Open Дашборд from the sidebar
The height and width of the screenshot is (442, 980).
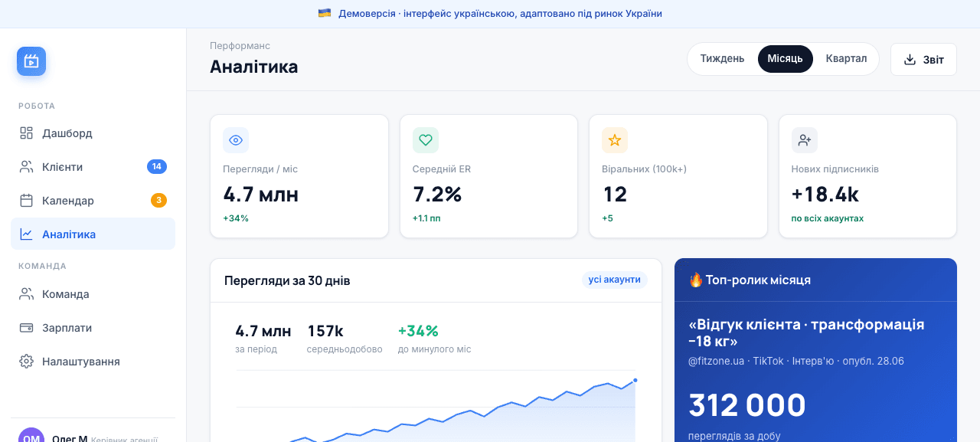tap(93, 133)
